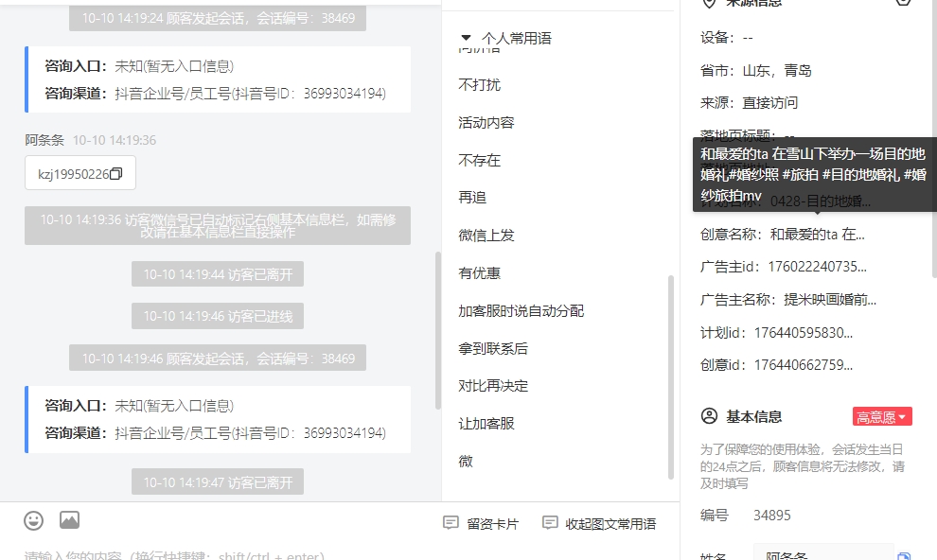Click the 基本信息 person icon
Viewport: 937px width, 560px height.
[709, 416]
